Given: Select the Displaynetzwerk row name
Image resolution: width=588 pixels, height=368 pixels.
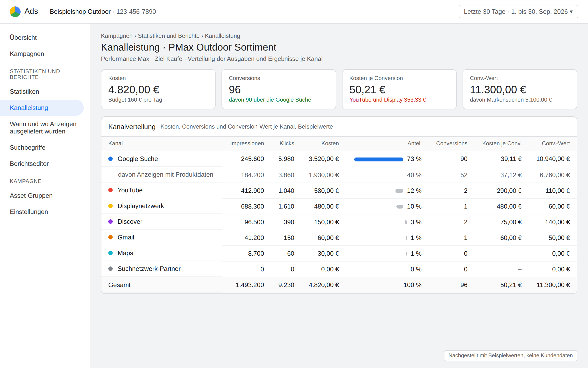Looking at the screenshot, I should 141,206.
